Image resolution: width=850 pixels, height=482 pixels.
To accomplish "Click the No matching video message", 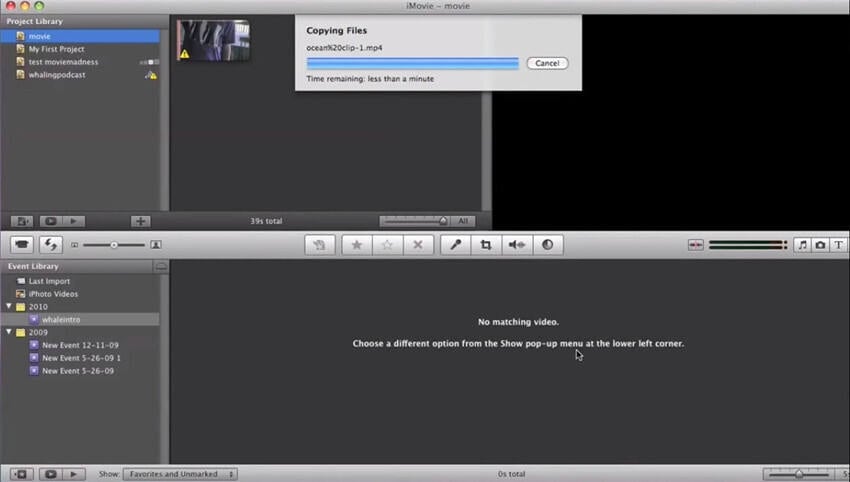I will coord(518,322).
